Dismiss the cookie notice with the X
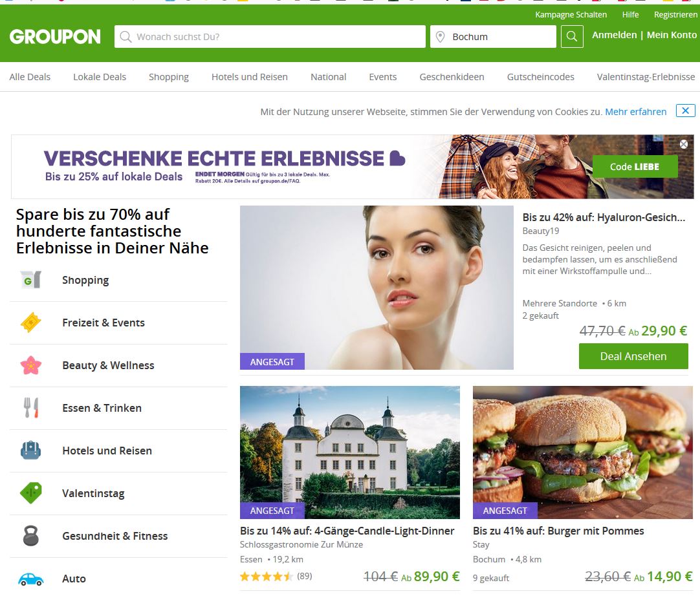 (686, 111)
